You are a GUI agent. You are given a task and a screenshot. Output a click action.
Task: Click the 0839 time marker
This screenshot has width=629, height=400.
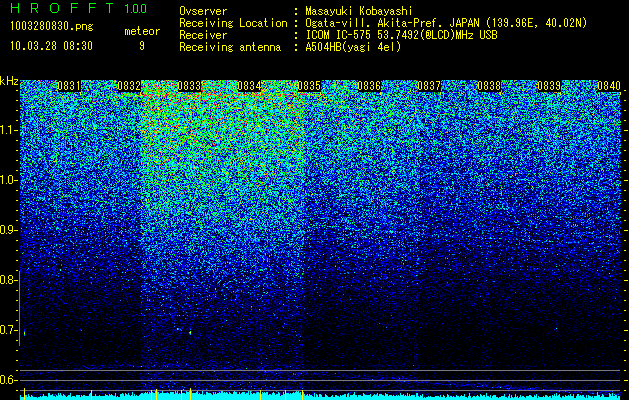pos(549,86)
